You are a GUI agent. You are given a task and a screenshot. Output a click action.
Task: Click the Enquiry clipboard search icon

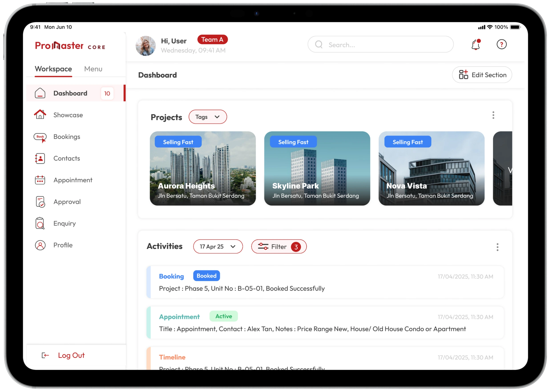[x=40, y=223]
